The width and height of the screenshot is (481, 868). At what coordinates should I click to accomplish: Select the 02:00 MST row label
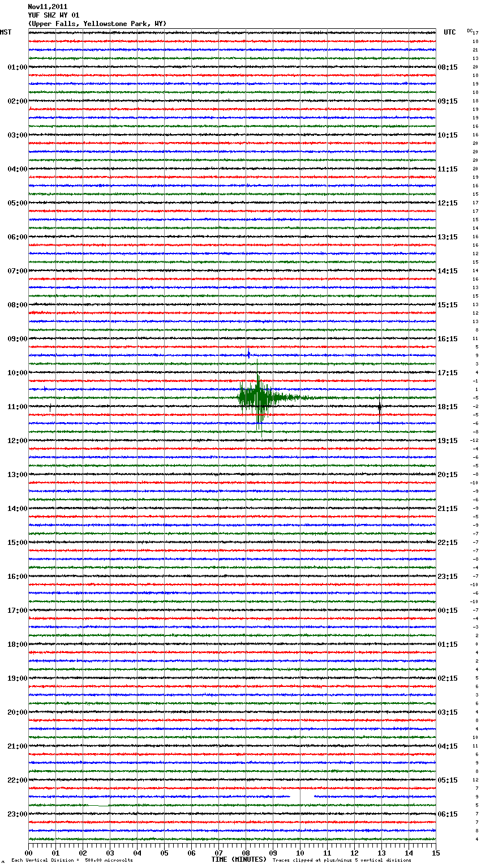coord(18,101)
